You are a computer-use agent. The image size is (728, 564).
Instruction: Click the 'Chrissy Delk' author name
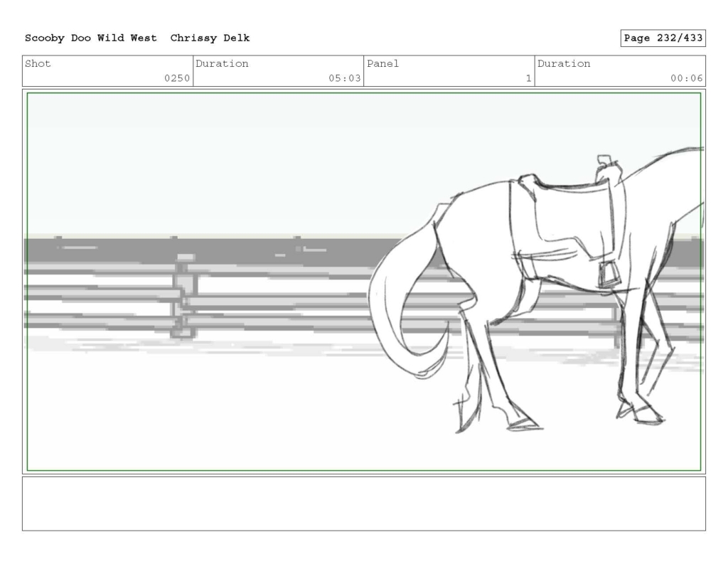click(210, 38)
